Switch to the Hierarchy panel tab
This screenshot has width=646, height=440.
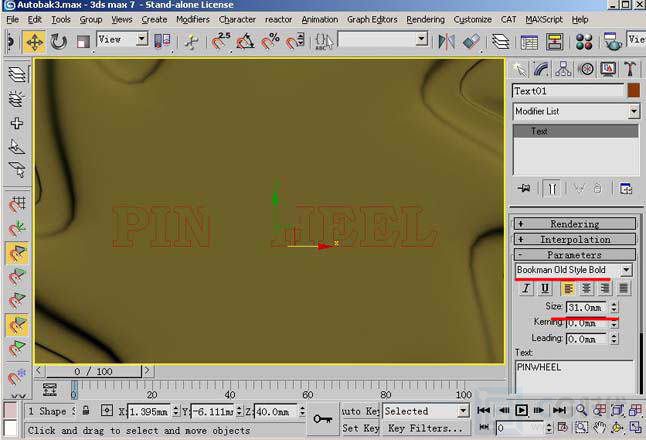[x=563, y=69]
